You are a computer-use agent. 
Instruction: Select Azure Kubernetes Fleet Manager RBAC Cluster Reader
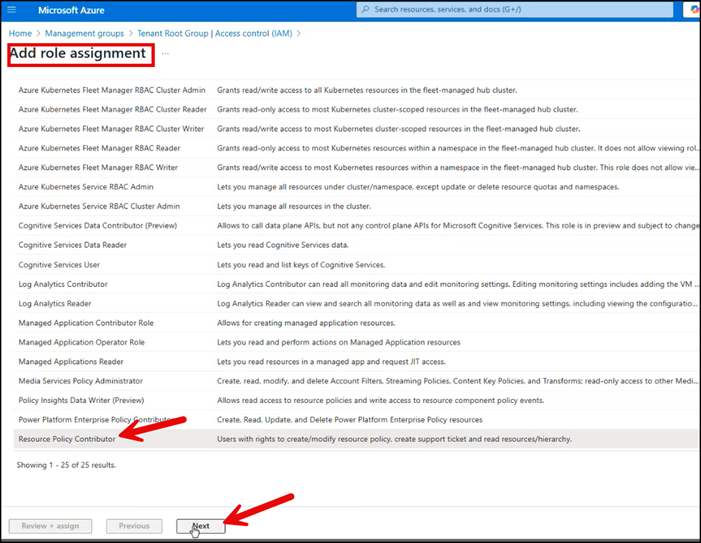point(112,109)
